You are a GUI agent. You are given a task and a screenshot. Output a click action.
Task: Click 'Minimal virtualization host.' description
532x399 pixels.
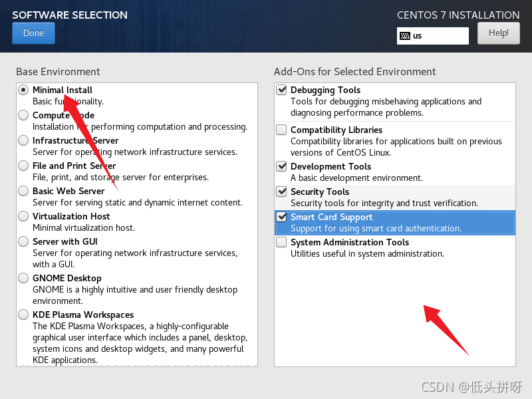(x=84, y=227)
